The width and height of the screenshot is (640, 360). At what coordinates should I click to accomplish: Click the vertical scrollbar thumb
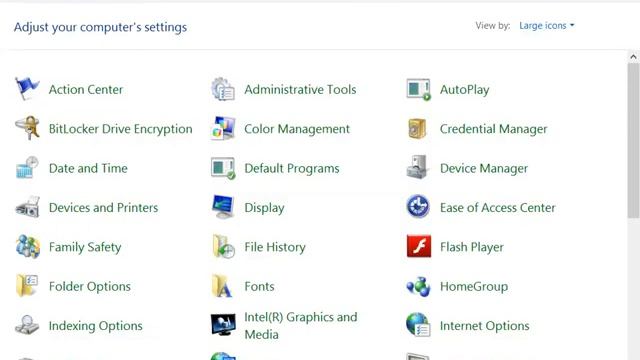[x=633, y=141]
